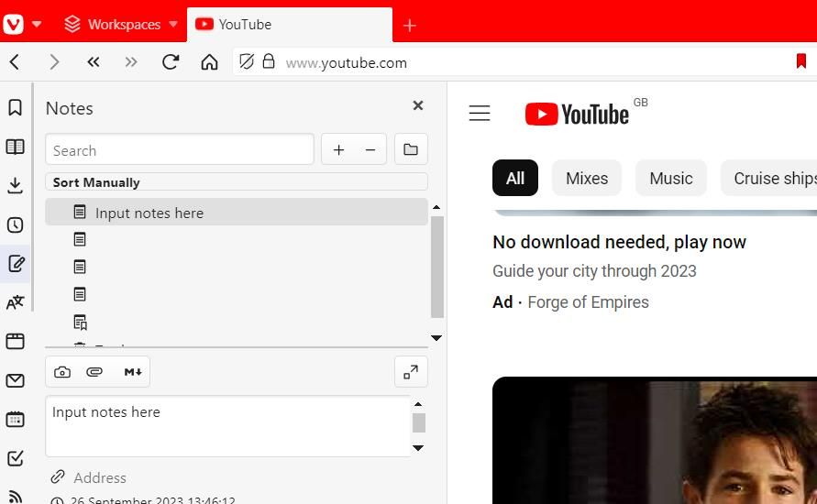Image resolution: width=817 pixels, height=504 pixels.
Task: Go back one page
Action: pos(15,62)
